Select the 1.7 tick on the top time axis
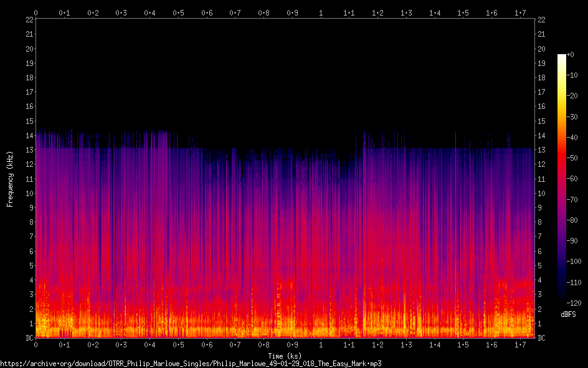 coord(519,12)
